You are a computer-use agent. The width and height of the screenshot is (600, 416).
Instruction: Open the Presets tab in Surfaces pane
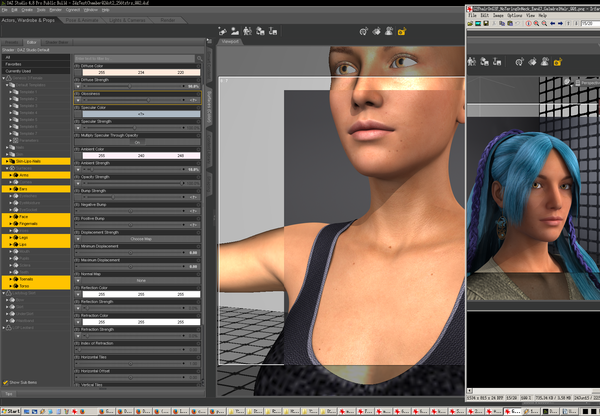coord(11,42)
